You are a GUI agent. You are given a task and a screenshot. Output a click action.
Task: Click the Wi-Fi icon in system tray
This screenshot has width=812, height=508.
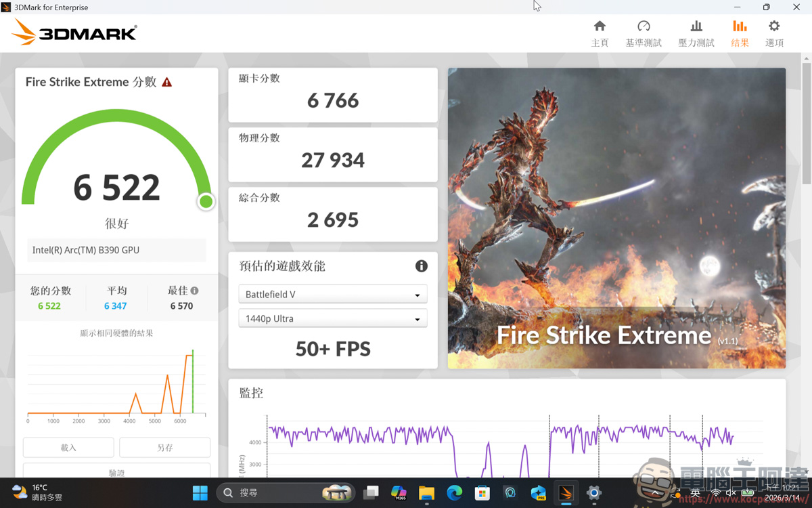tap(716, 492)
